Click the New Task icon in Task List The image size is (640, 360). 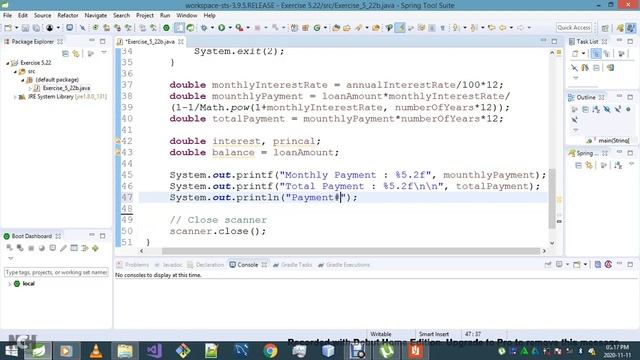coord(575,53)
